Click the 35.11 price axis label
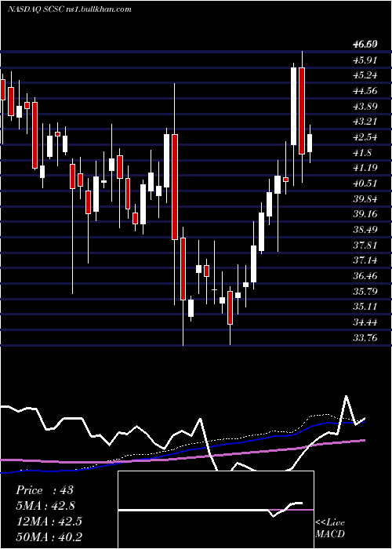This screenshot has height=549, width=392. point(365,307)
